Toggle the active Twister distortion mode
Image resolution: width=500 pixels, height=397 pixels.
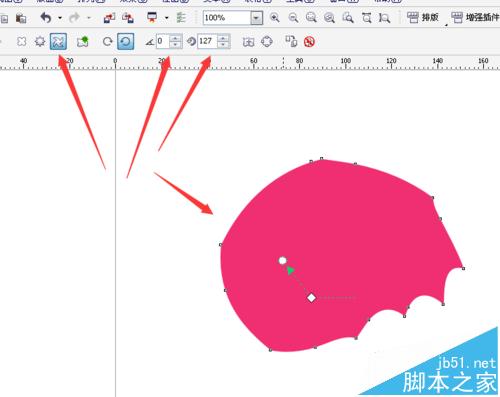(x=58, y=42)
